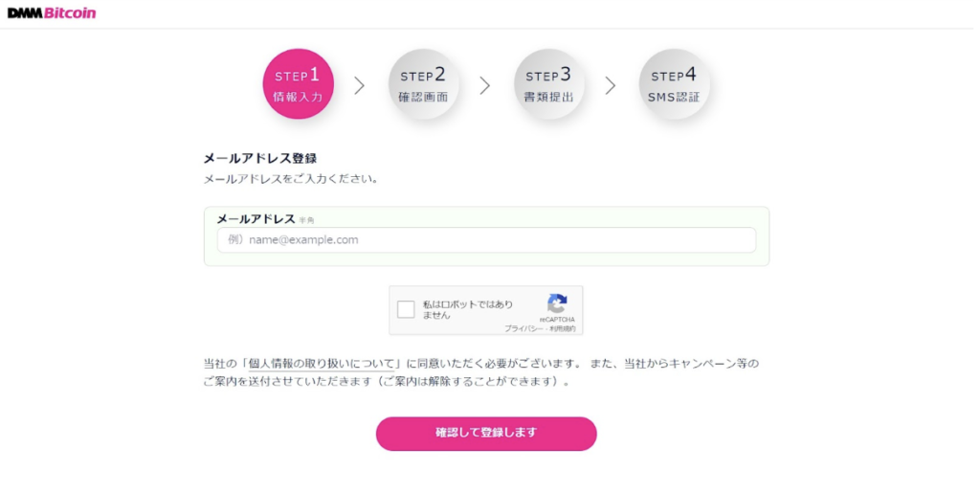Open the reCAPTCHA プライバシー link

tap(524, 328)
